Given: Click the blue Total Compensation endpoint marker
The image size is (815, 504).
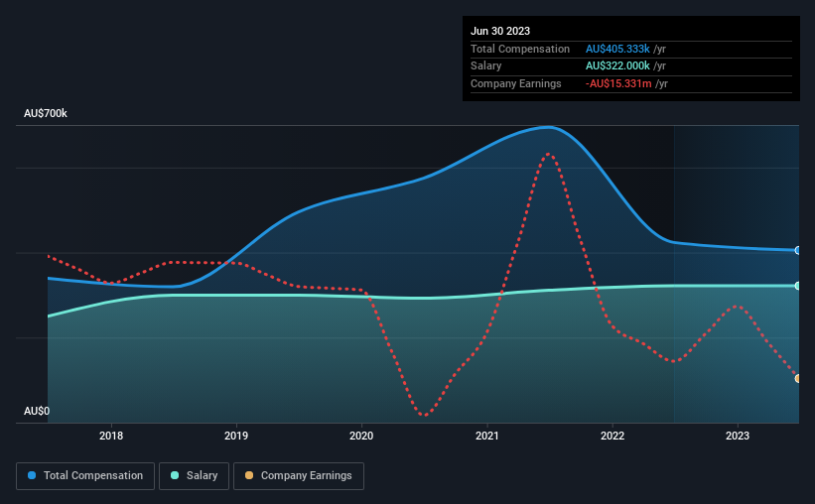Looking at the screenshot, I should tap(798, 250).
